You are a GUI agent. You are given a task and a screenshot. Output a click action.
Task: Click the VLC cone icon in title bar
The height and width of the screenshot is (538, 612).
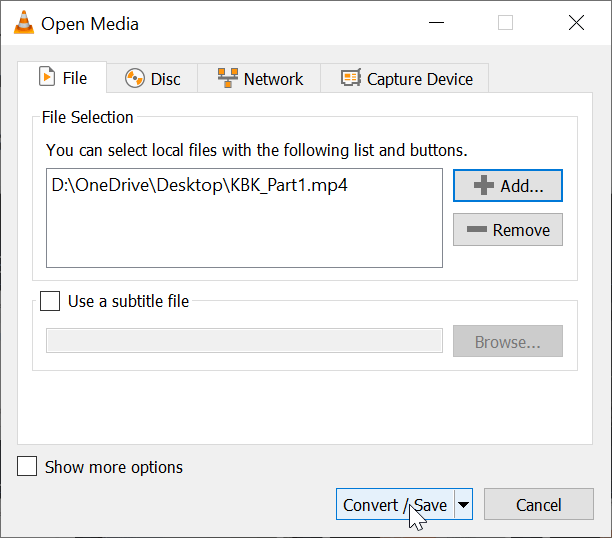23,23
